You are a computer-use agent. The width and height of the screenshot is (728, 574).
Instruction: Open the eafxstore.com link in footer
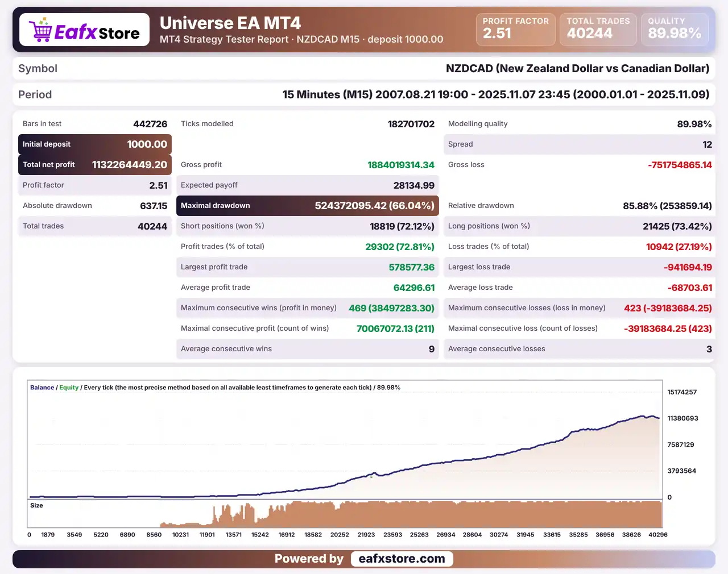pos(402,559)
